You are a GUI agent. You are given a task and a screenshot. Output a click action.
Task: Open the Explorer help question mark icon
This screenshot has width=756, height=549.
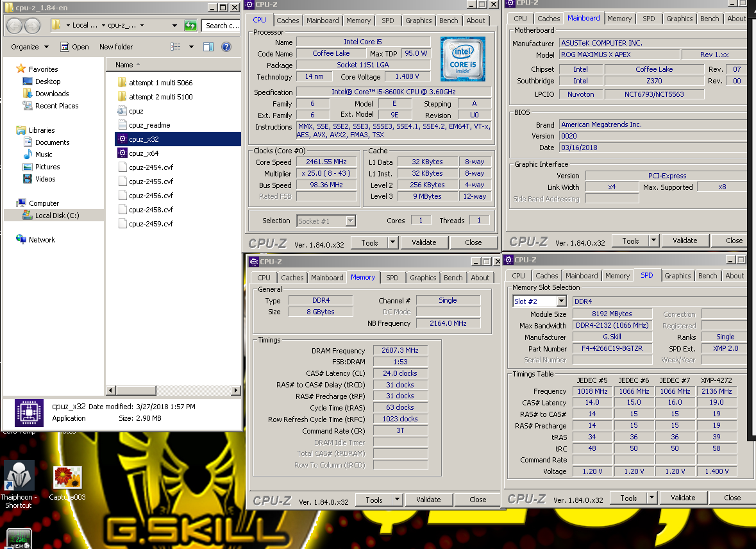tap(226, 47)
